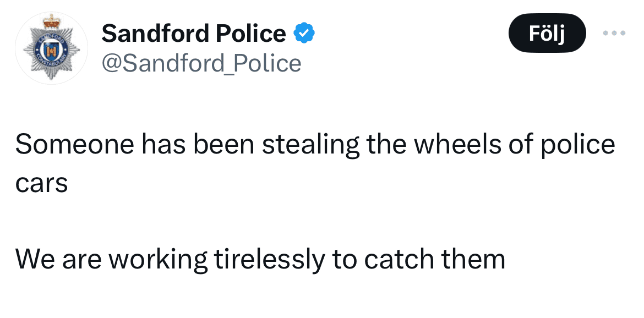Open the Sandford Police profile avatar
Screen dimensions: 644x318
coord(51,48)
